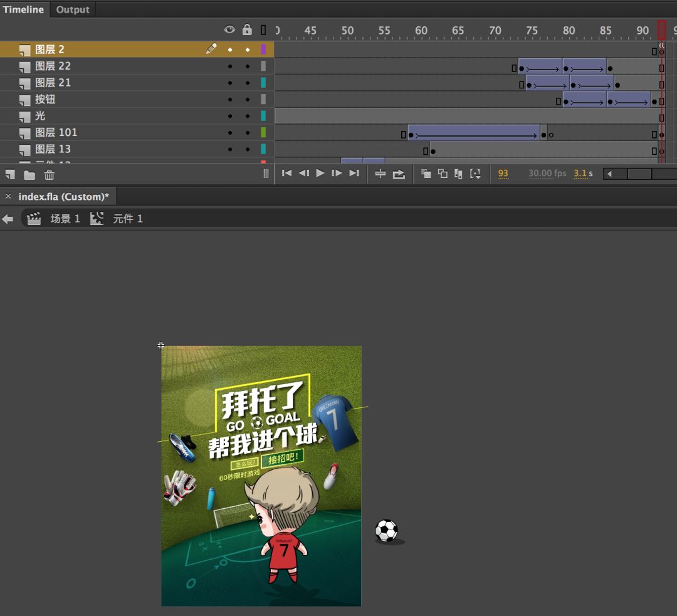The image size is (677, 616).
Task: Click the 怎么玩? button on the stage
Action: click(245, 464)
